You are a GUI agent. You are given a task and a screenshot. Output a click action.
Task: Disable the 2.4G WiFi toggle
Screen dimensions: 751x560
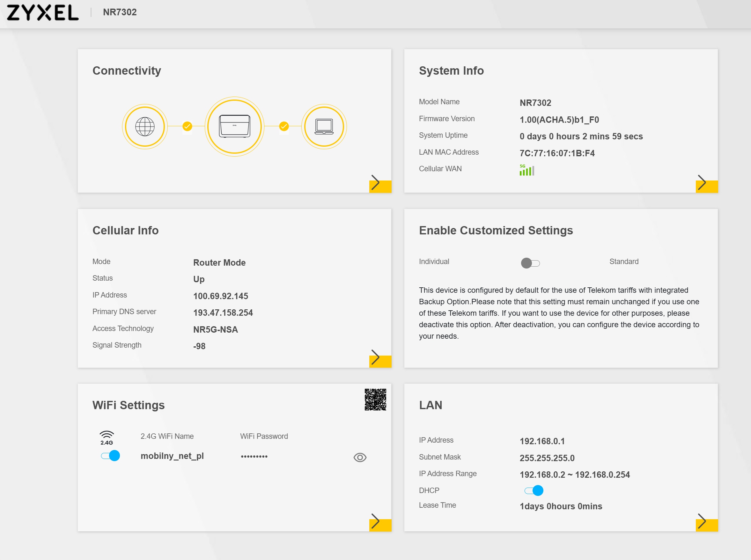click(110, 456)
